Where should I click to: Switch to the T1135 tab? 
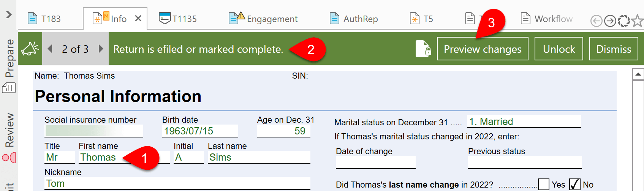pos(178,19)
